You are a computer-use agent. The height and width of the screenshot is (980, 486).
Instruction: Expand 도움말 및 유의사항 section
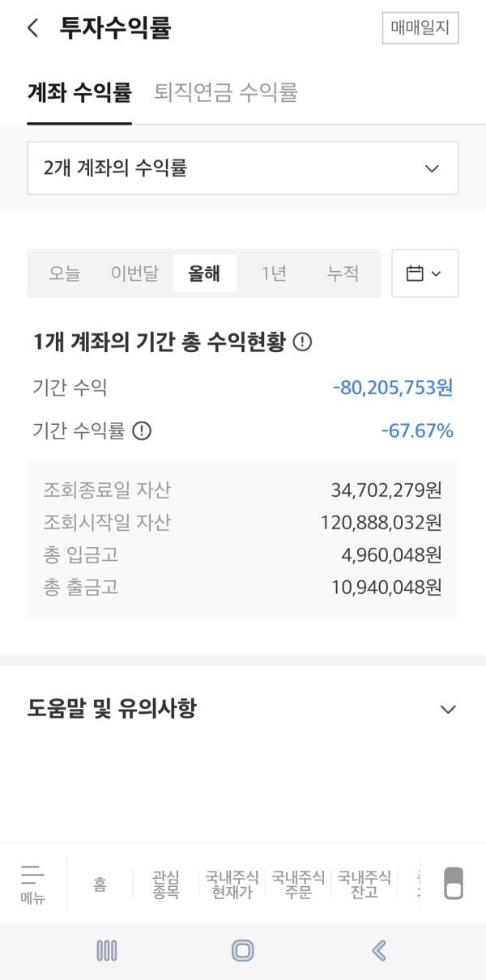[x=243, y=710]
